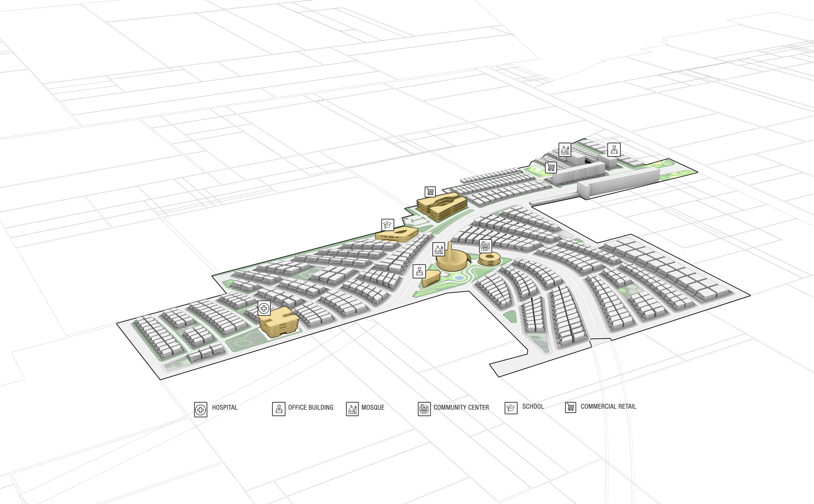Viewport: 814px width, 504px height.
Task: Select the golden office building by the park
Action: coord(431,279)
